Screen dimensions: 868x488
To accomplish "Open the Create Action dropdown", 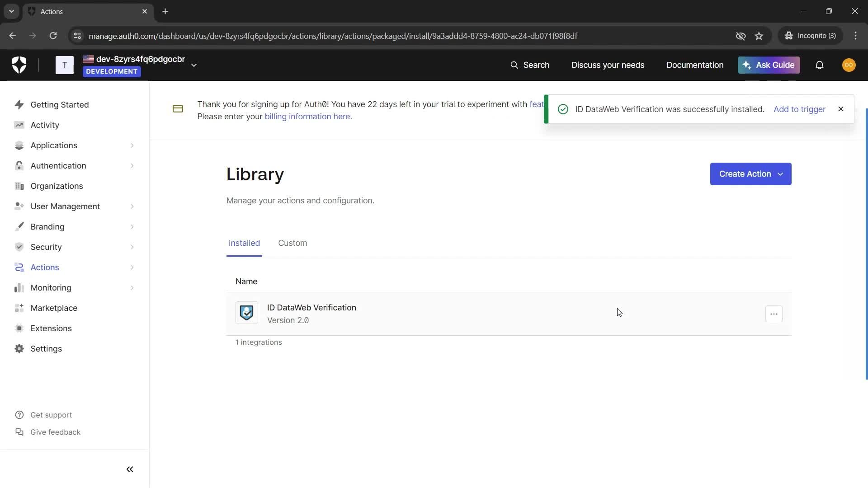I will pyautogui.click(x=750, y=174).
